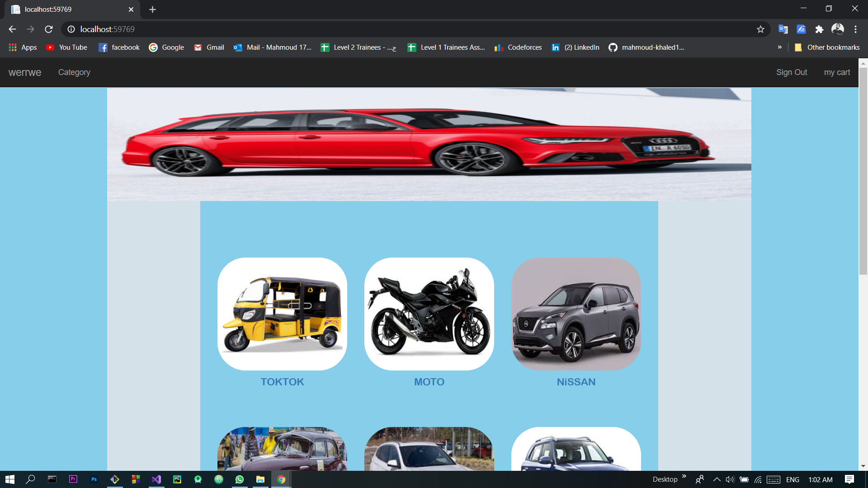This screenshot has width=868, height=488.
Task: Click the red Audi banner image
Action: 429,145
